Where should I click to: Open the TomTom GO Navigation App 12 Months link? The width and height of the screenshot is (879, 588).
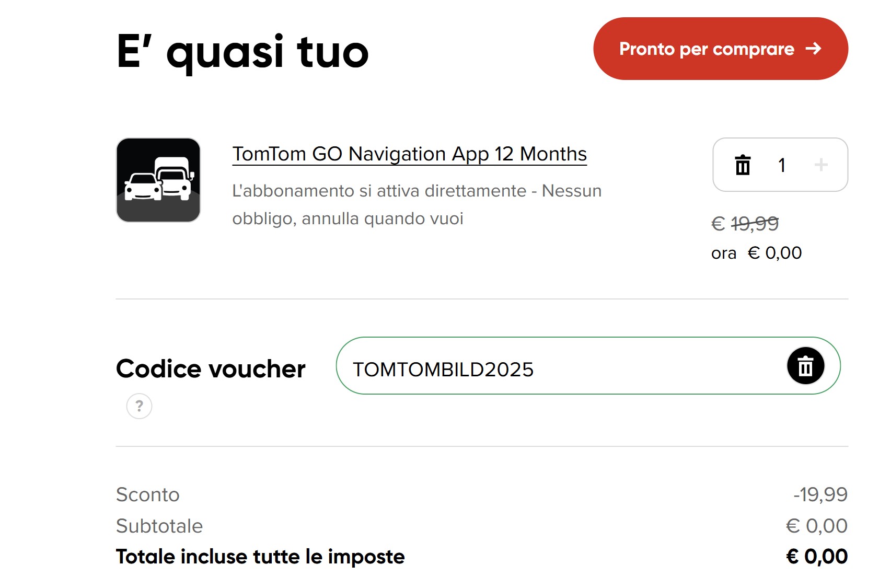(409, 154)
